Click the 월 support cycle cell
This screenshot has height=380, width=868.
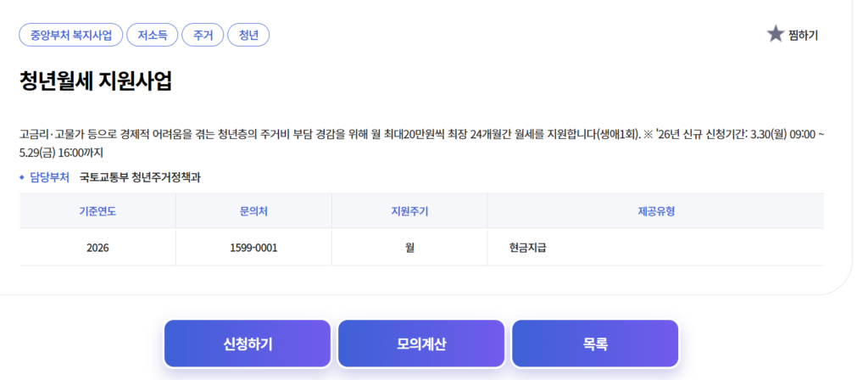409,248
